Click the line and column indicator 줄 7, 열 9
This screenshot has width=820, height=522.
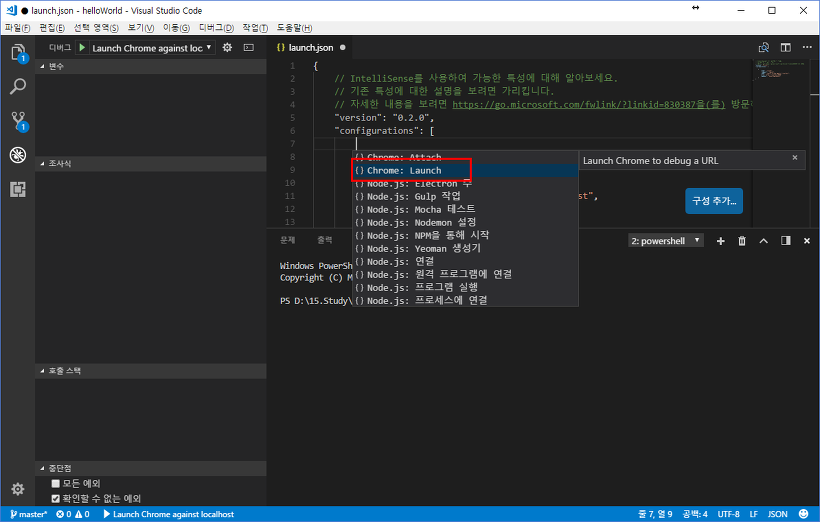point(655,514)
